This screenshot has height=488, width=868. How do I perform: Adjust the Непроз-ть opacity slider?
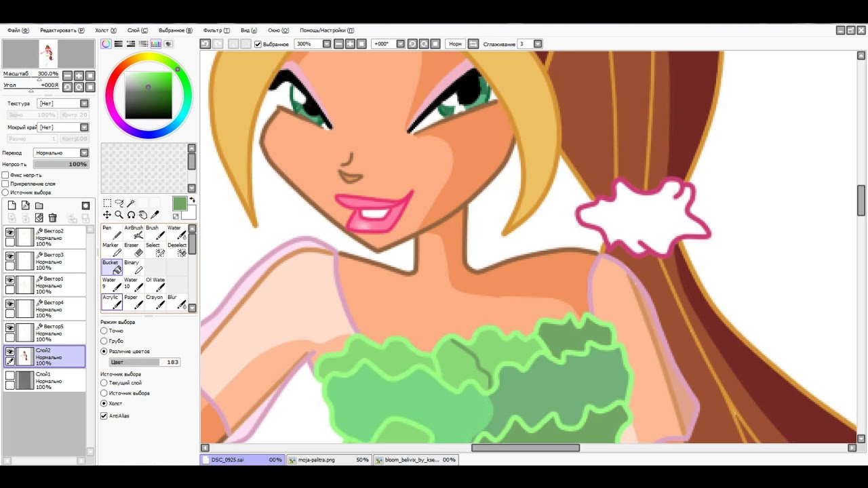(x=61, y=164)
